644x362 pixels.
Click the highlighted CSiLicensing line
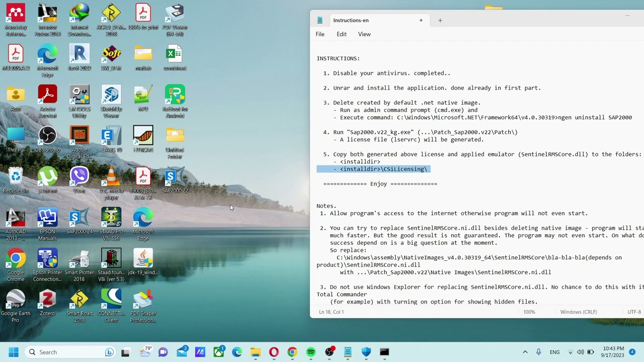[x=373, y=169]
